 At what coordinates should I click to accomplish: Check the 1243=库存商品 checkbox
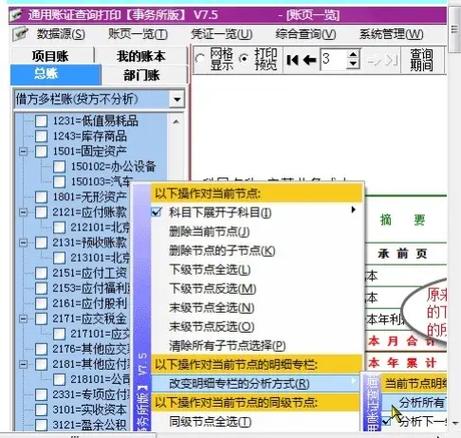41,136
